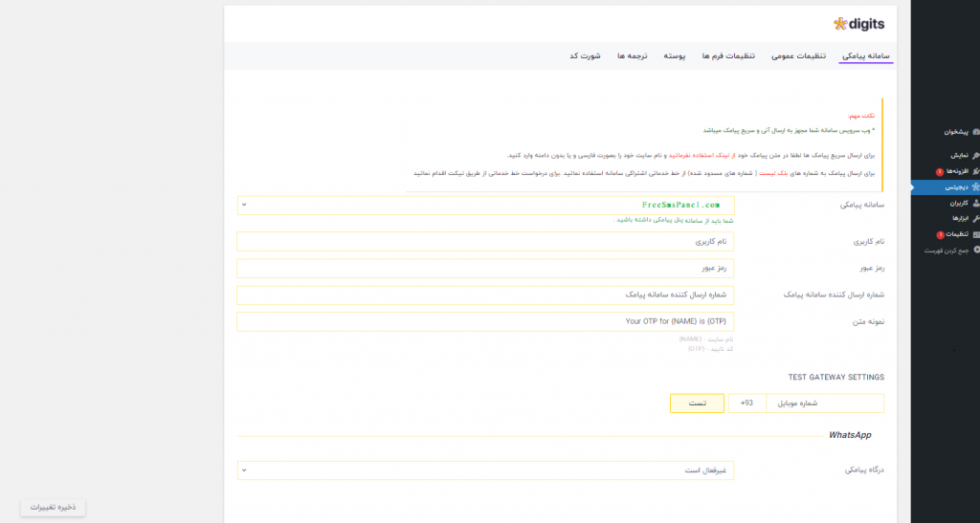
Task: Click the digits logo icon
Action: (840, 24)
